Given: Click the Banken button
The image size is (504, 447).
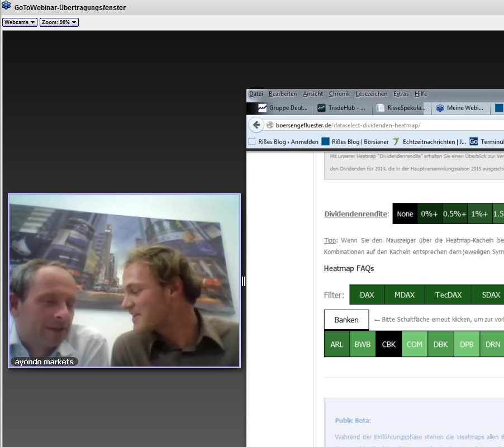Looking at the screenshot, I should pyautogui.click(x=346, y=320).
